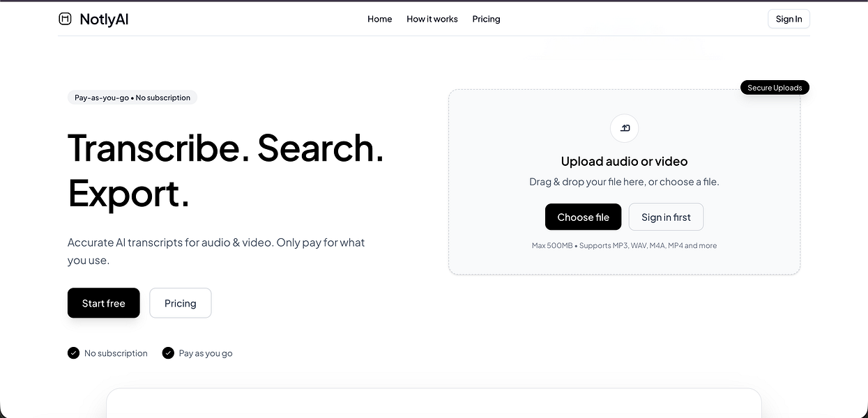
Task: Click the Max 500MB supported formats note
Action: point(624,245)
